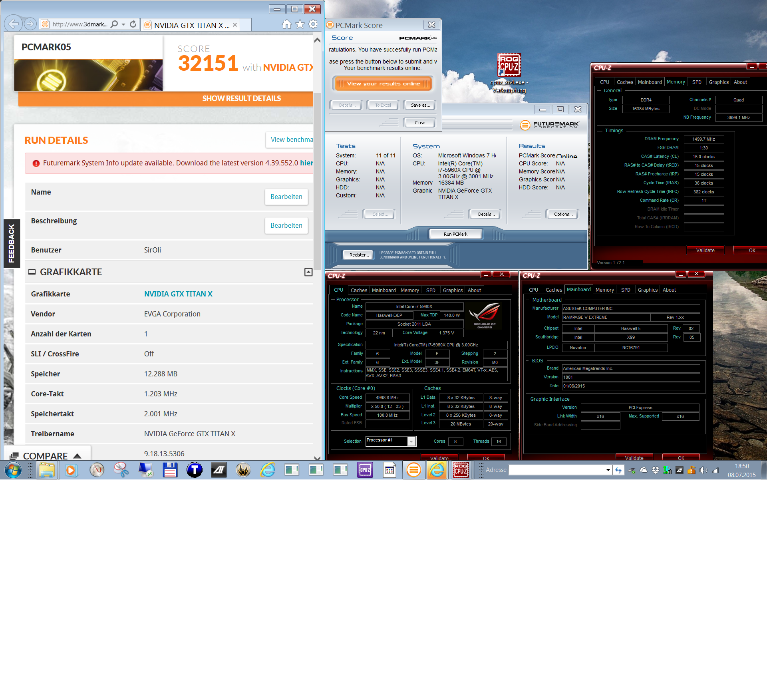This screenshot has width=767, height=700.
Task: Expand the COMPARE panel
Action: [x=48, y=455]
